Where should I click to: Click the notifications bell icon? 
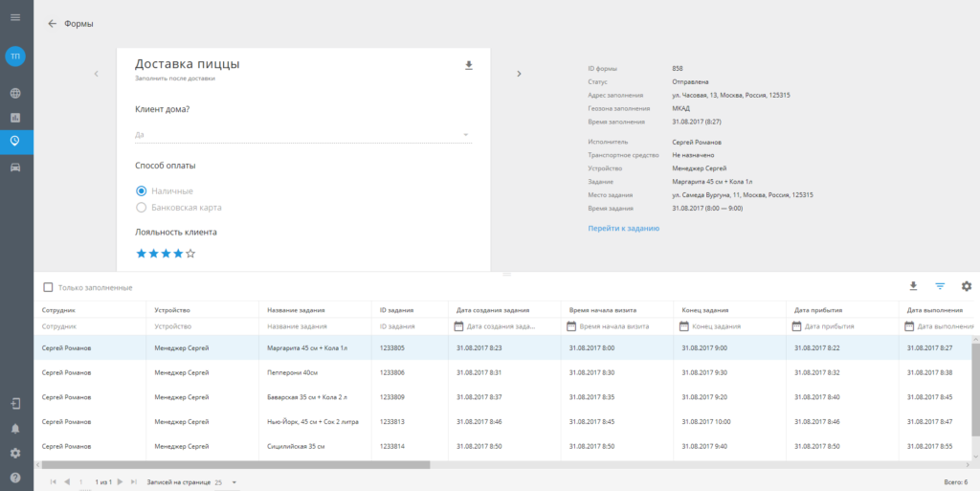point(15,428)
